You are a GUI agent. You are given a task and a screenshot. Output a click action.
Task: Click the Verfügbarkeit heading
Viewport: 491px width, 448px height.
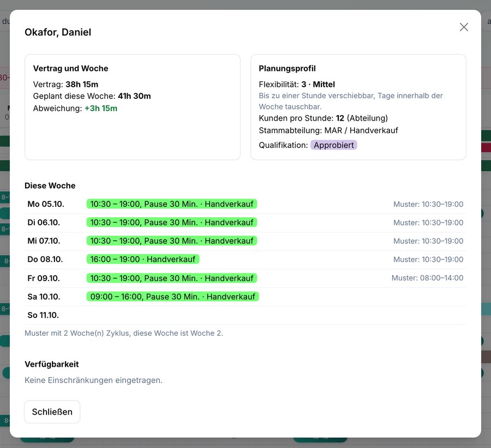(x=52, y=364)
